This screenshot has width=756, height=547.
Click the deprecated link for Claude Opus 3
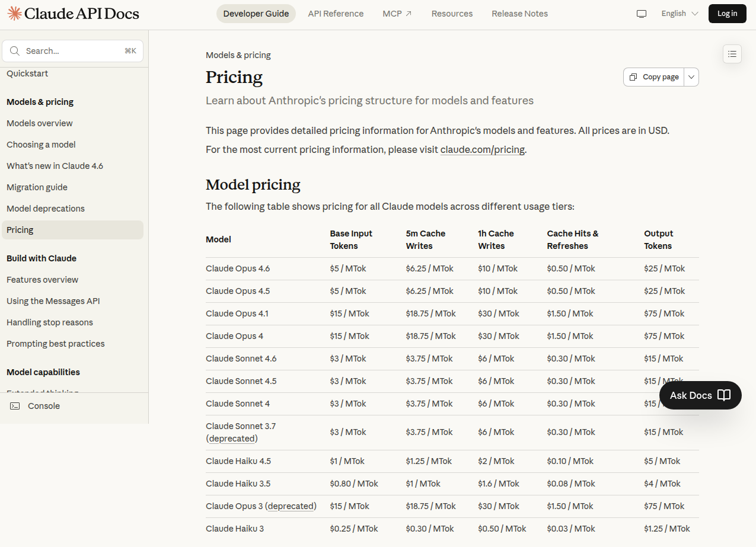(x=291, y=506)
